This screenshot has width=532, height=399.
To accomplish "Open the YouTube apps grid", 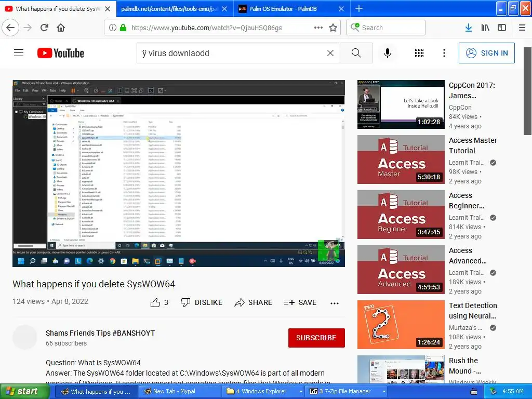I will [x=419, y=53].
